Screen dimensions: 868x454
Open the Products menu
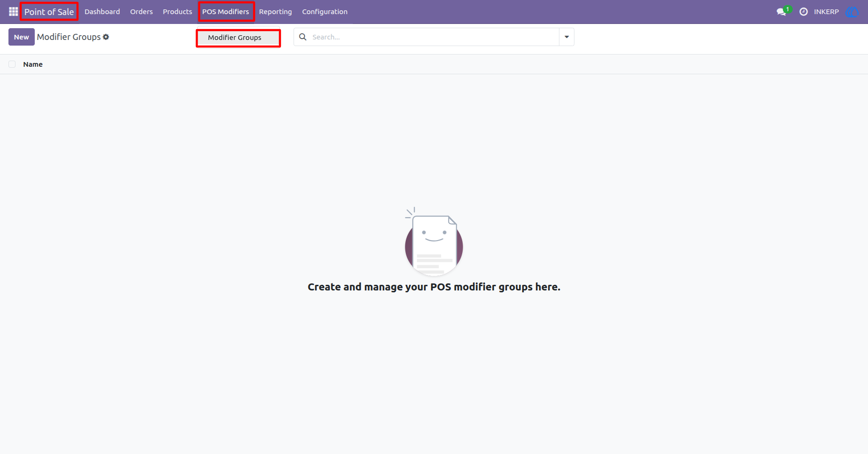(x=178, y=12)
